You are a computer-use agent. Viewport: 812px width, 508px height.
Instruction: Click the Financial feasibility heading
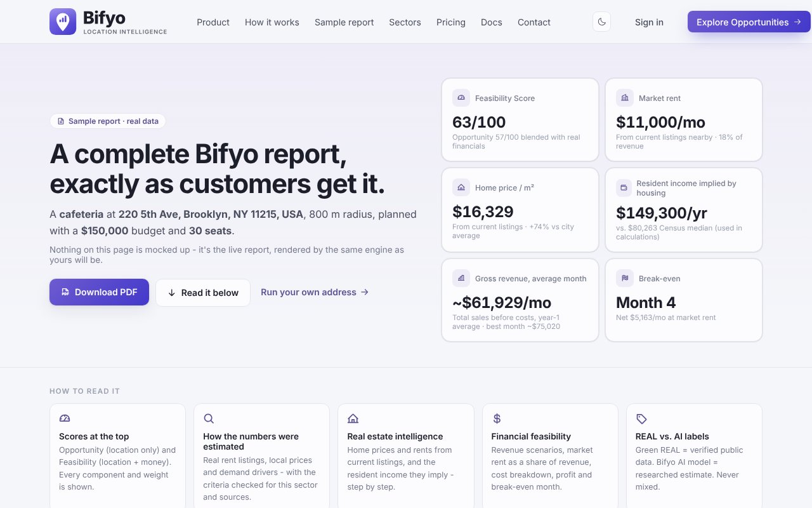[x=531, y=436]
